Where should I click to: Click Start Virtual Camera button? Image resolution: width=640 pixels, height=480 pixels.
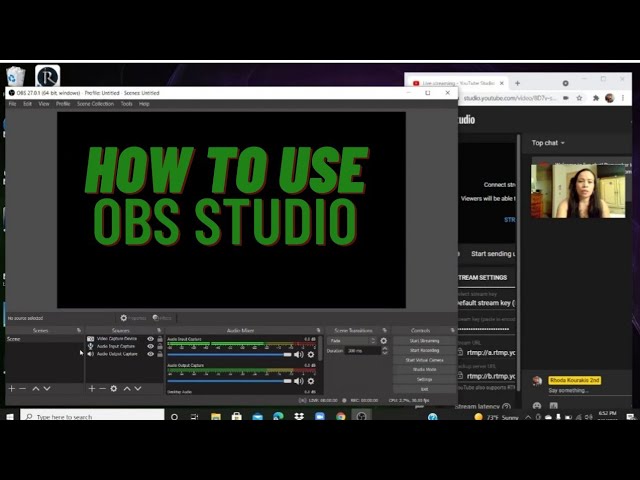(424, 360)
